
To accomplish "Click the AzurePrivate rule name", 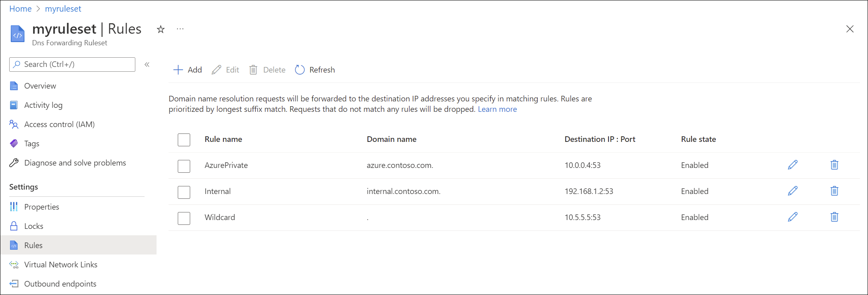I will (226, 165).
